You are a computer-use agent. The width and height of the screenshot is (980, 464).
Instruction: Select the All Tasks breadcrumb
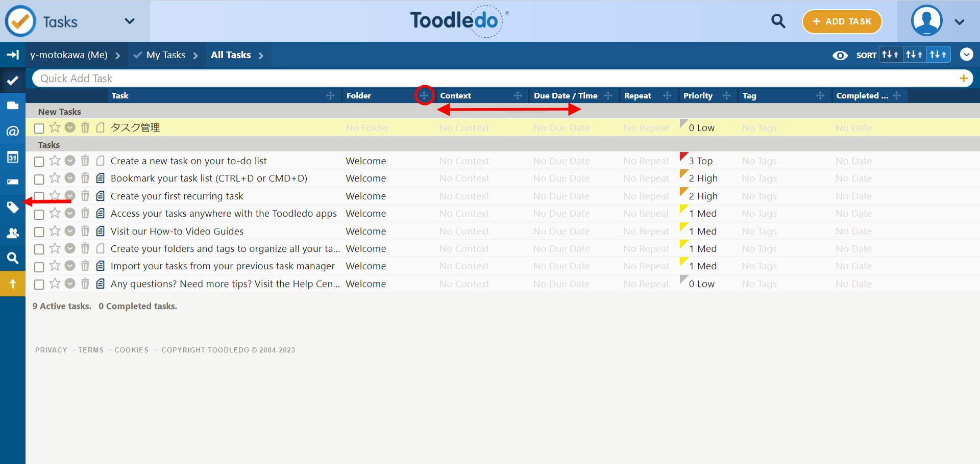click(231, 55)
